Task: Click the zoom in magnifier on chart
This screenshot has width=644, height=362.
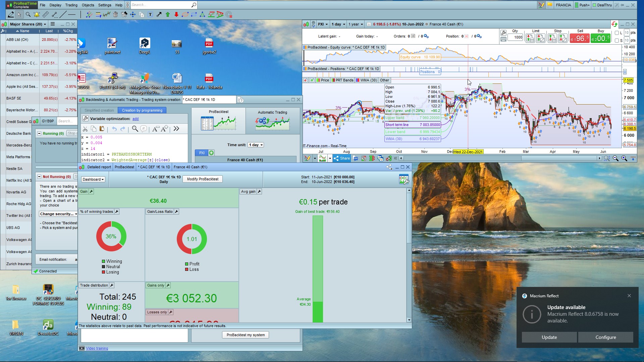Action: (624, 158)
